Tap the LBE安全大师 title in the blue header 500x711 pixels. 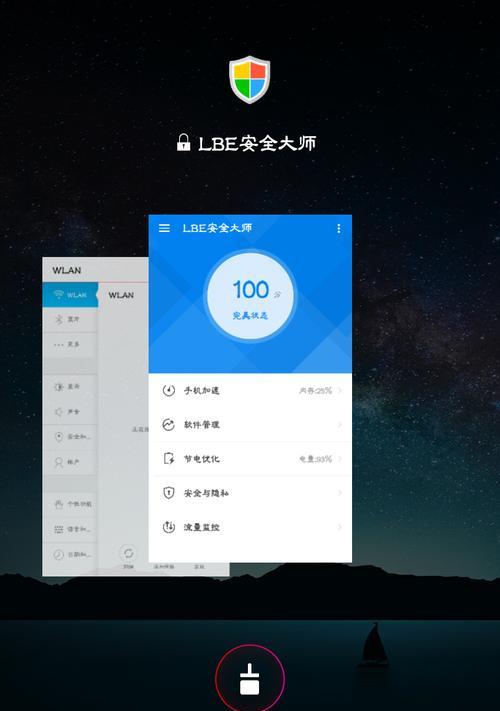point(217,228)
